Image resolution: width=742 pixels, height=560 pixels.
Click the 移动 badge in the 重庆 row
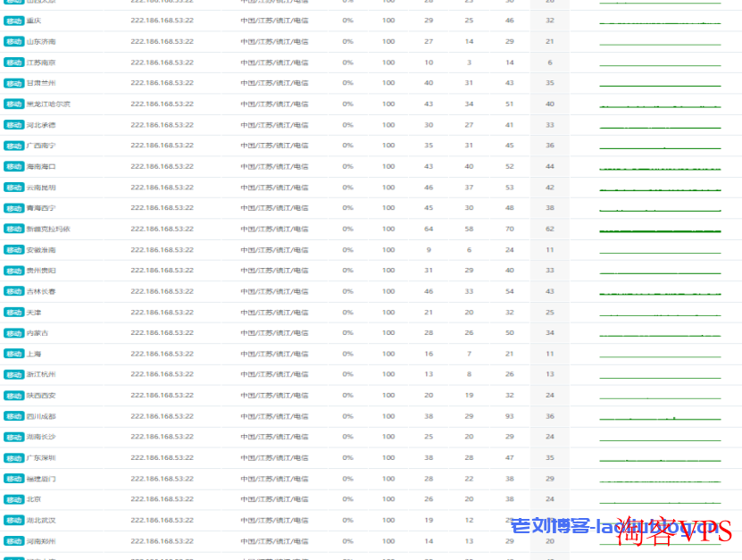tap(13, 21)
